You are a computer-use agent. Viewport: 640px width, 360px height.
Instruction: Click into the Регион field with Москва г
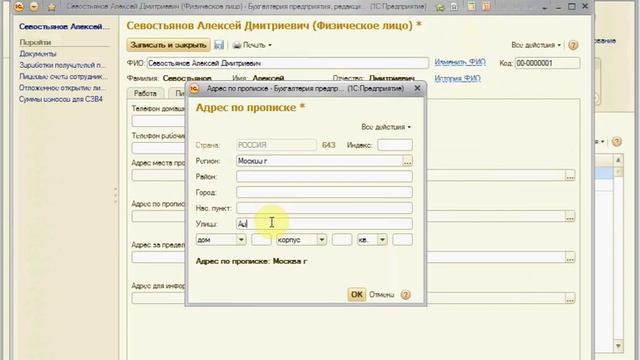coord(319,161)
